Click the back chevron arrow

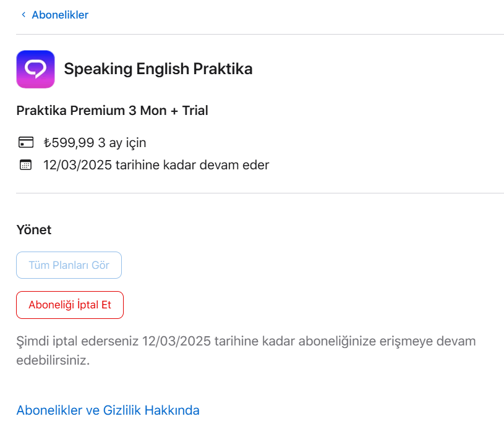(23, 15)
